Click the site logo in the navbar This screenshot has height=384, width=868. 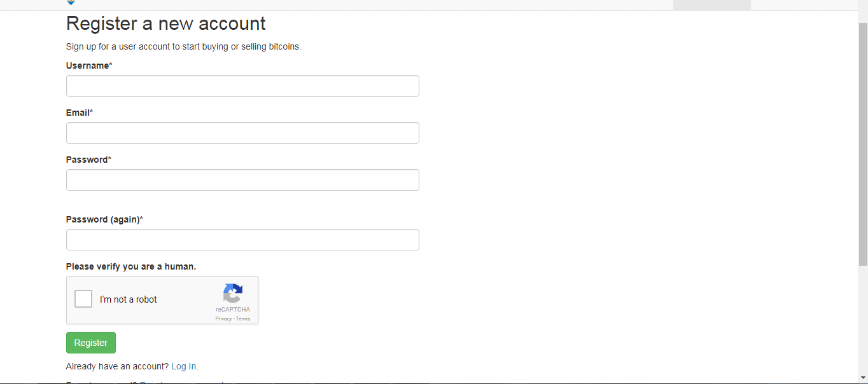coord(71,3)
